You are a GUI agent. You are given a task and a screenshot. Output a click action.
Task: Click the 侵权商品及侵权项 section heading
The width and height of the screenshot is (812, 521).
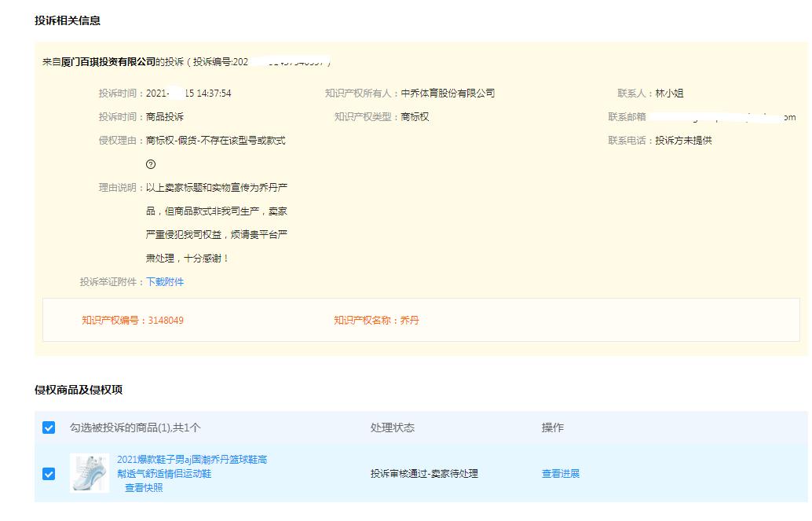click(79, 390)
